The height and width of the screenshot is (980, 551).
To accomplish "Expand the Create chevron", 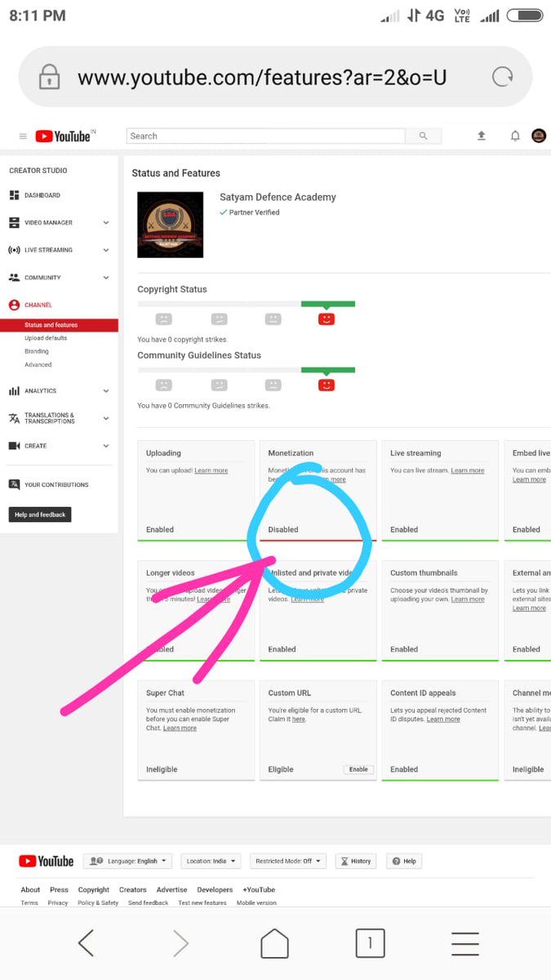I will coord(106,446).
